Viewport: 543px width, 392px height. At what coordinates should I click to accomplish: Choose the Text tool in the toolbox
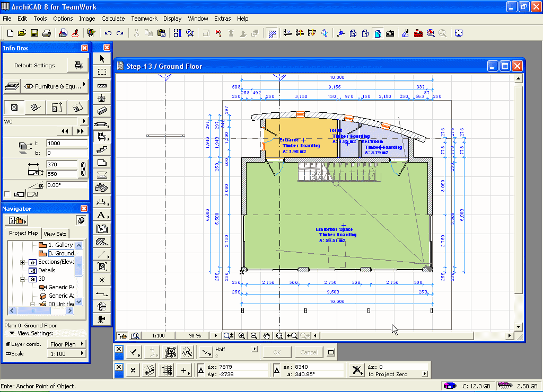pos(102,215)
